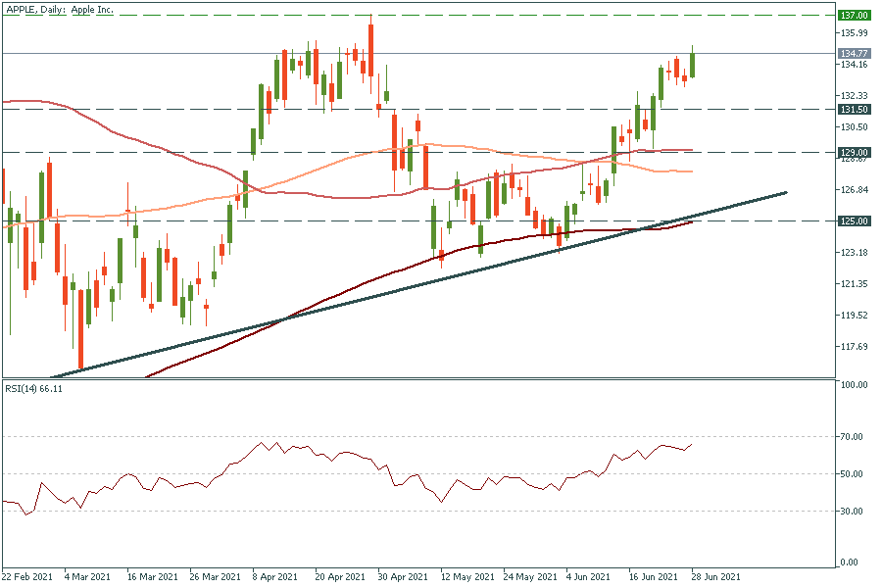Click the 8 Apr 2021 date label
882x588 pixels.
pyautogui.click(x=275, y=577)
